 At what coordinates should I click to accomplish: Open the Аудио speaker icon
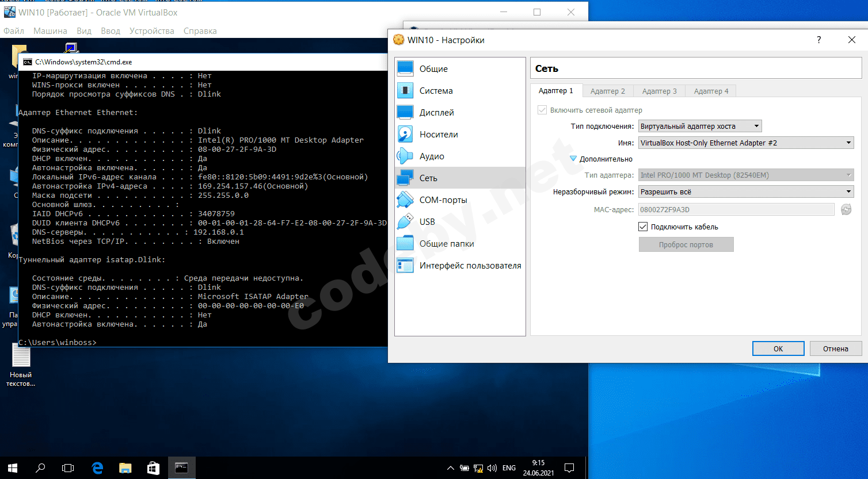click(405, 156)
